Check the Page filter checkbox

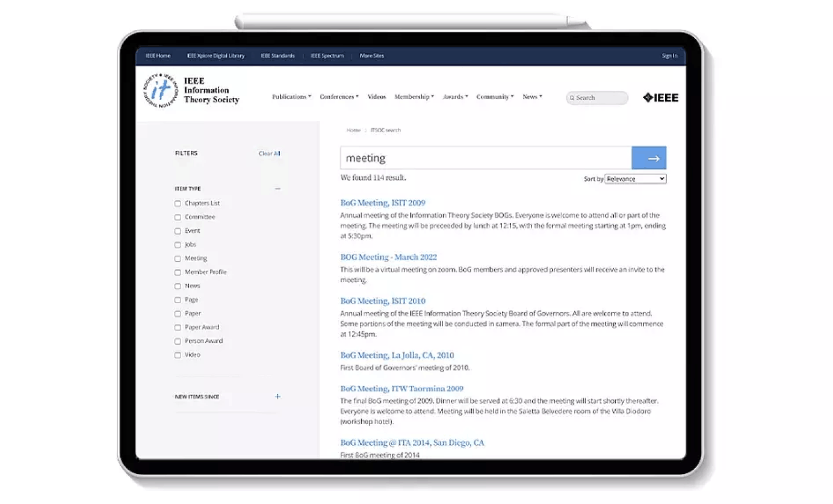pos(178,300)
